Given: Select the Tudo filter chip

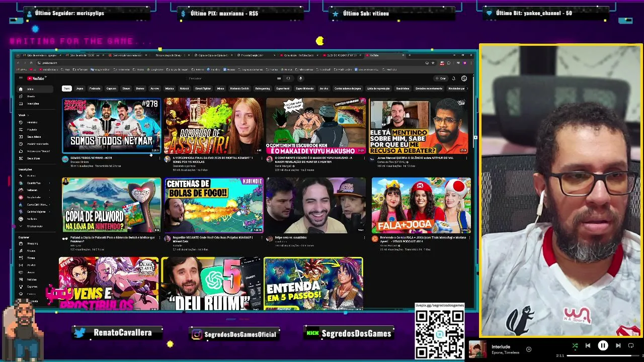Looking at the screenshot, I should [x=67, y=88].
